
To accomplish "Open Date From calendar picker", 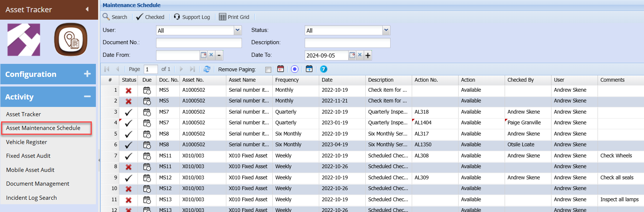I will point(203,55).
